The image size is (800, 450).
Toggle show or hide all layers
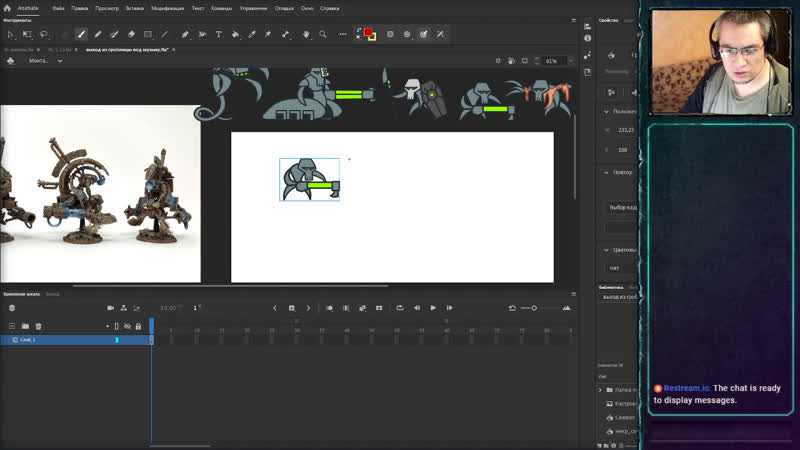point(127,326)
